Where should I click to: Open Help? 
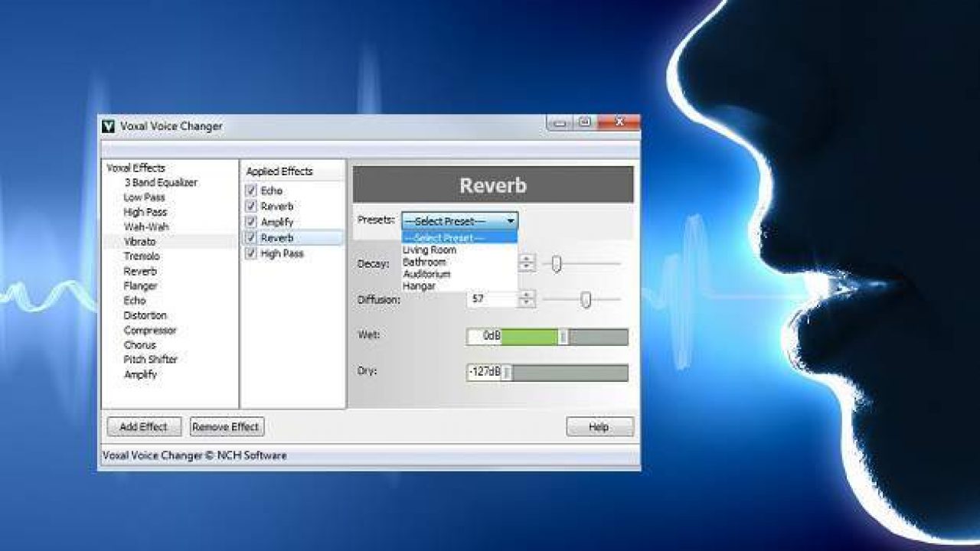(x=599, y=427)
